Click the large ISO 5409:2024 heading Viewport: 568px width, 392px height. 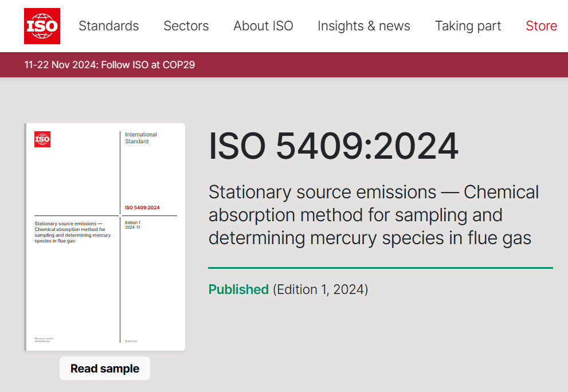pyautogui.click(x=333, y=147)
